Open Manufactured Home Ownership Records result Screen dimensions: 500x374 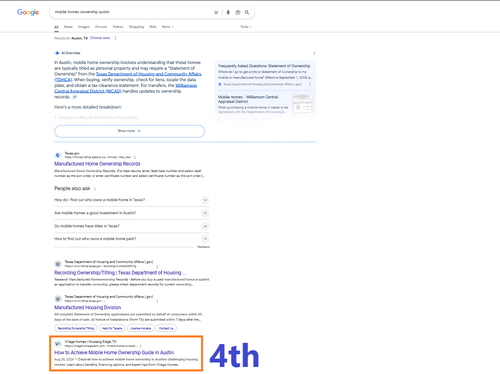click(x=97, y=164)
